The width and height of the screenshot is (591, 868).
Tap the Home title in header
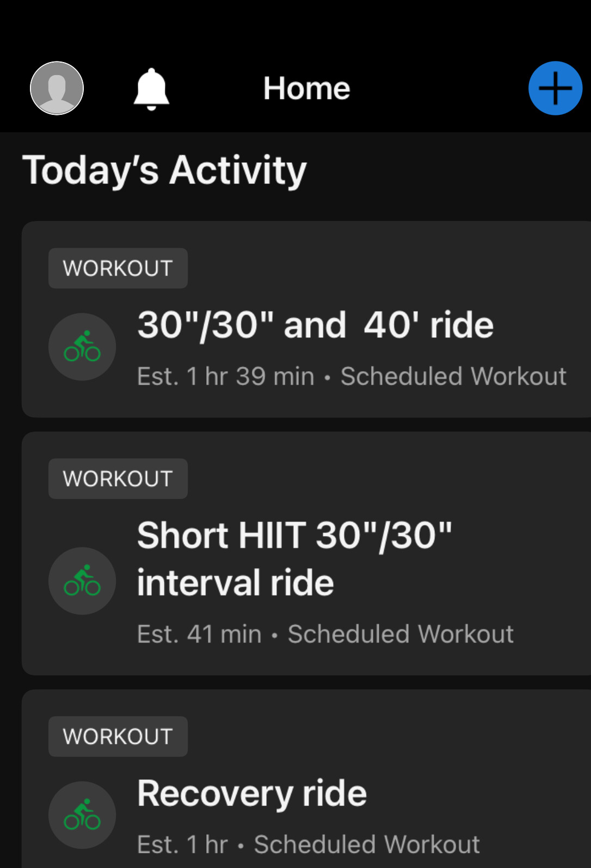[307, 88]
